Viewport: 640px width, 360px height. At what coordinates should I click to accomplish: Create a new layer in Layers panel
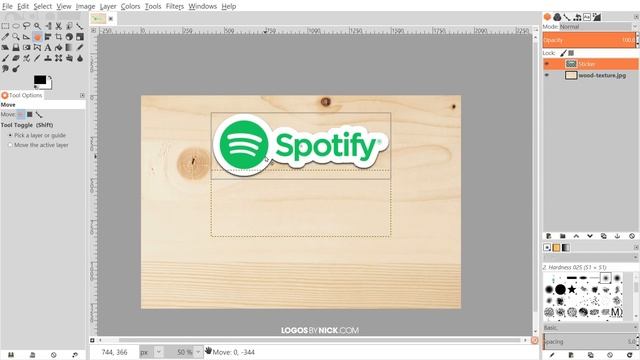click(x=549, y=236)
